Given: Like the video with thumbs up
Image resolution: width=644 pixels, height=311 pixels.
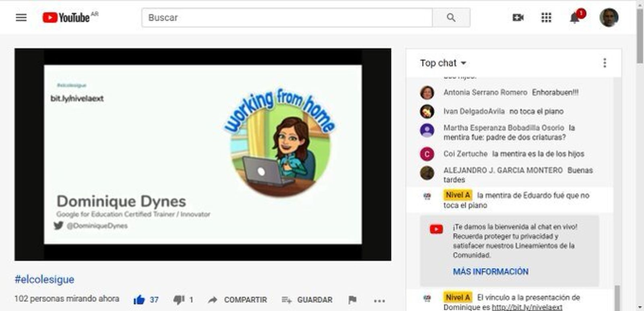Looking at the screenshot, I should (139, 300).
